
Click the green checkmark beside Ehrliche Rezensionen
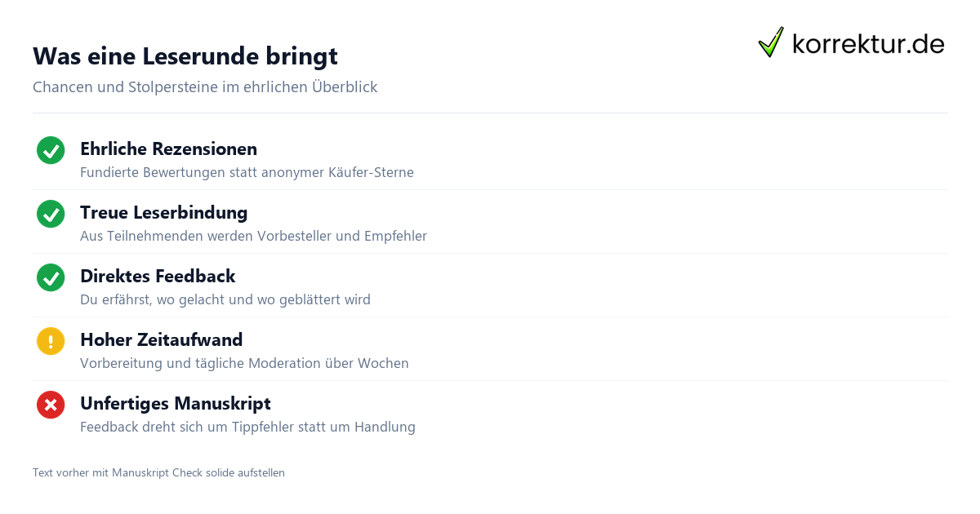(51, 151)
